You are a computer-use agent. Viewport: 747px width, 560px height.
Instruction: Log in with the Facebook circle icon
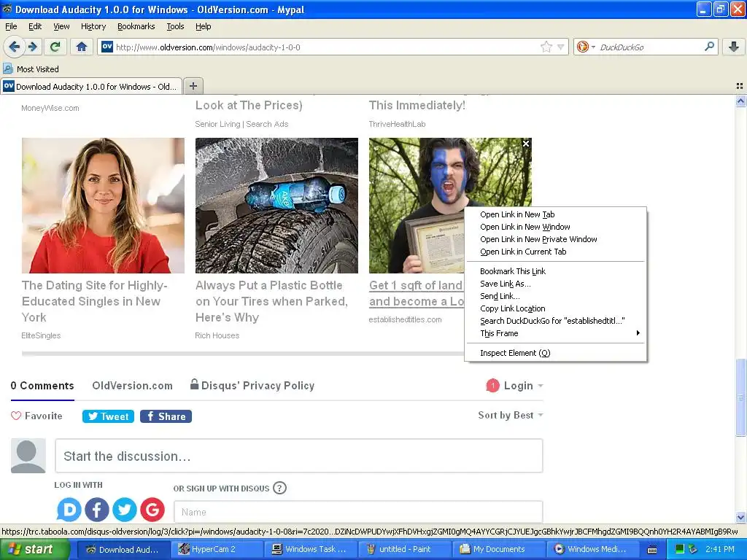click(97, 510)
